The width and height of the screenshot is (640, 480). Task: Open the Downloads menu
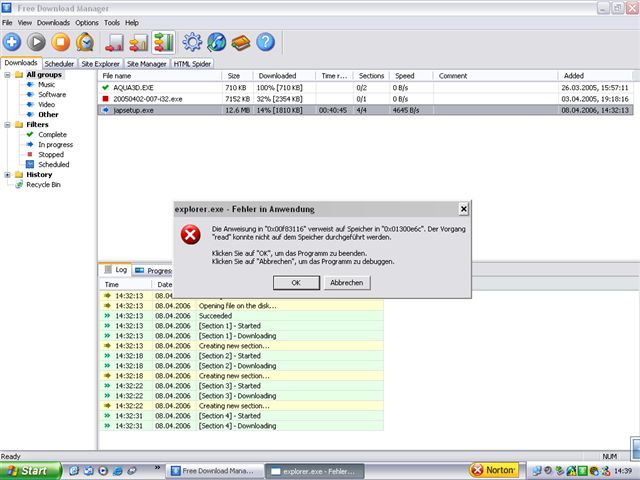coord(53,22)
